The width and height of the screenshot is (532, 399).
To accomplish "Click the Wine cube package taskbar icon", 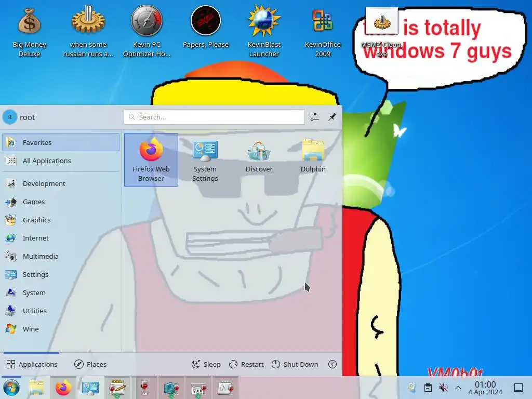I will 171,388.
